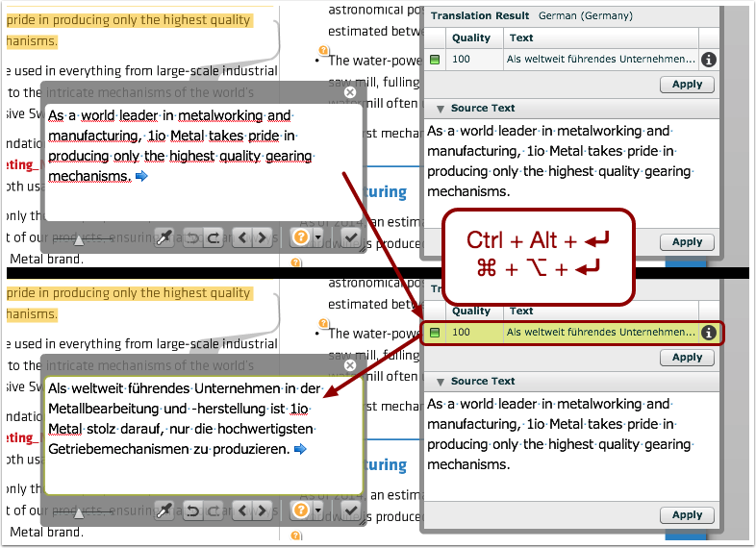
Task: Click the blue arrow after 'mechanisms.' in the English editor
Action: pos(141,176)
